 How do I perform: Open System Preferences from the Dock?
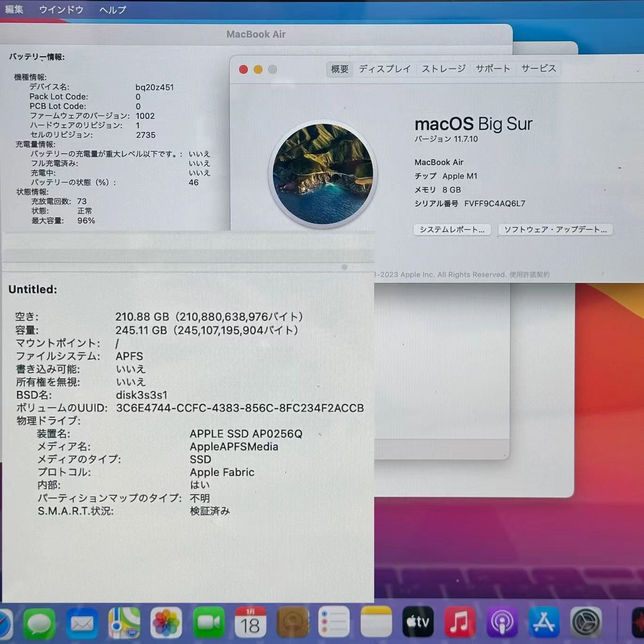(585, 621)
